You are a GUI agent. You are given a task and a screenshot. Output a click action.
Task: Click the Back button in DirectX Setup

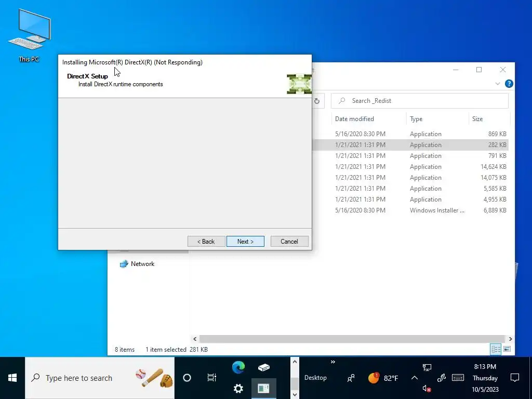coord(206,241)
